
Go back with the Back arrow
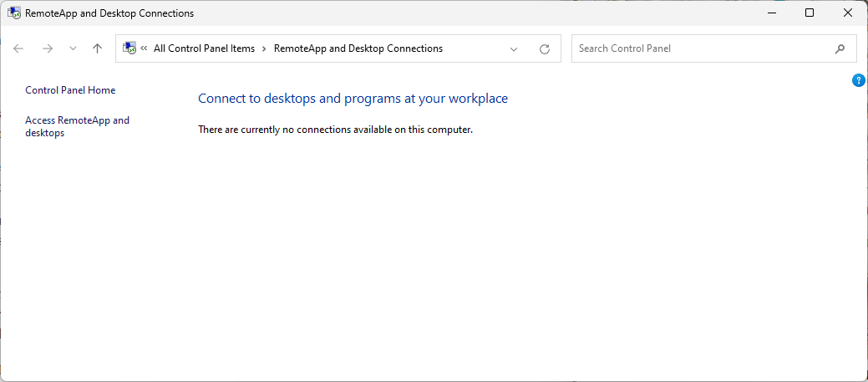(x=19, y=48)
